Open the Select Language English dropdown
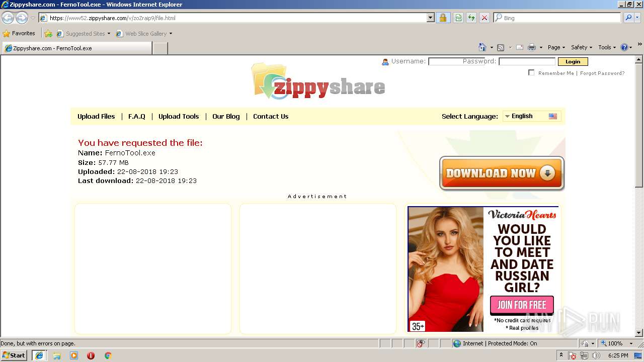 pyautogui.click(x=531, y=116)
